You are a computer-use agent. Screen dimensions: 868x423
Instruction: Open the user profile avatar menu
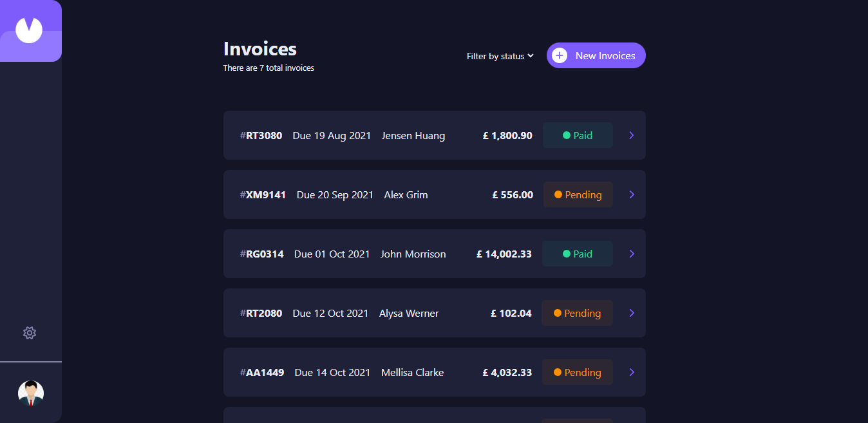30,393
